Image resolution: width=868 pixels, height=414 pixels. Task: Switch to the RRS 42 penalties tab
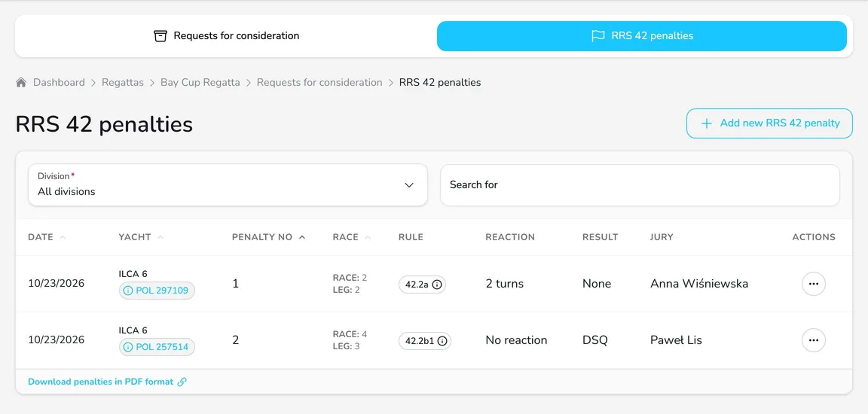(x=642, y=36)
